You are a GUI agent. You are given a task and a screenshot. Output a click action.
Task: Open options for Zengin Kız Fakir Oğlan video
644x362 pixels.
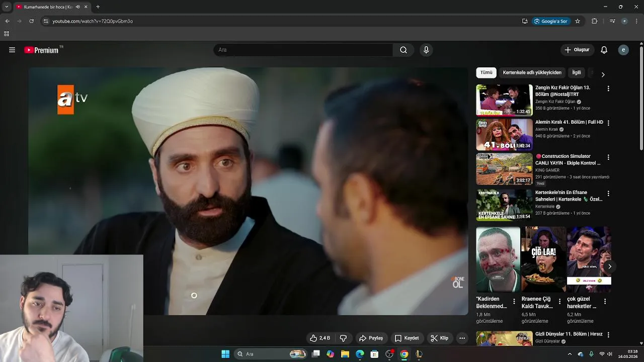click(x=608, y=88)
